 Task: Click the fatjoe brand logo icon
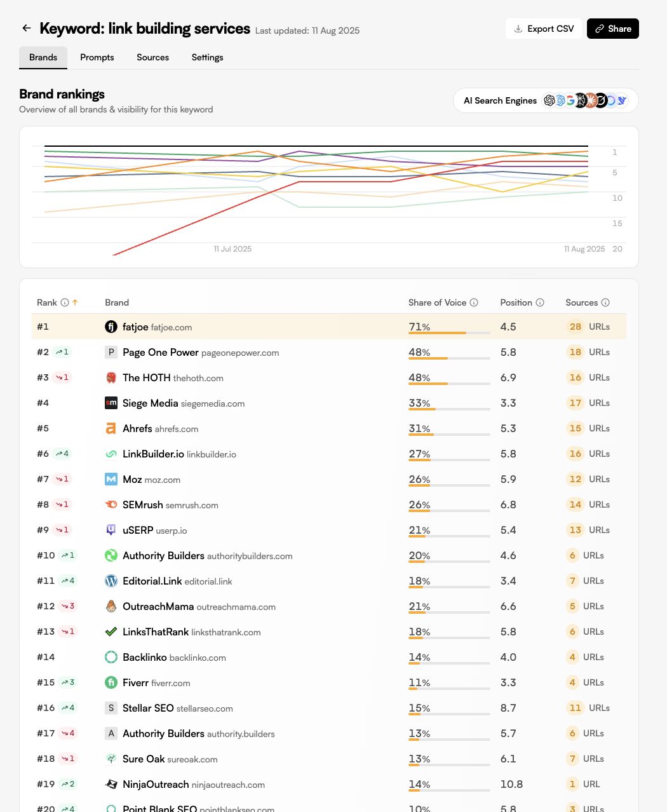111,327
